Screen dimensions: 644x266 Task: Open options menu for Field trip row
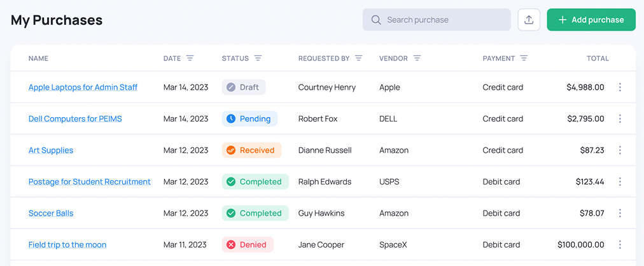pos(620,245)
